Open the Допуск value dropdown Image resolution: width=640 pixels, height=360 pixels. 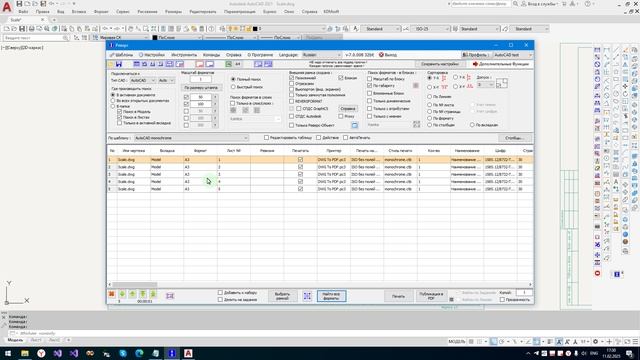486,84
